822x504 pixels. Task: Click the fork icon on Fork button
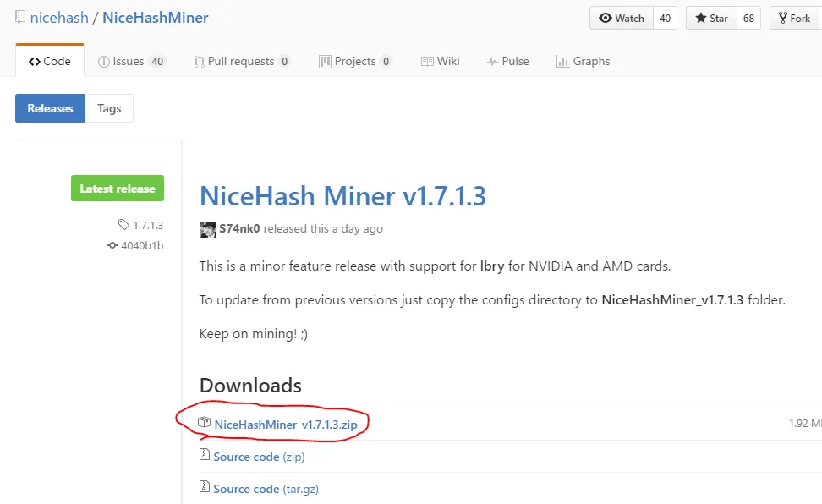pyautogui.click(x=783, y=18)
